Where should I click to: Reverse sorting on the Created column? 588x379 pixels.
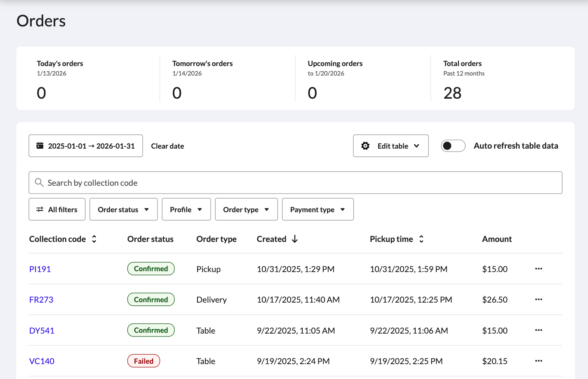pos(294,239)
